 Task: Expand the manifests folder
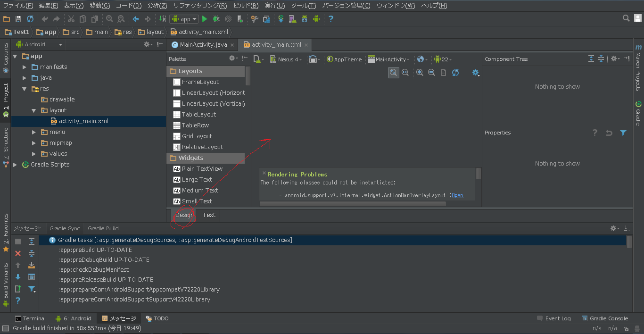pyautogui.click(x=25, y=67)
